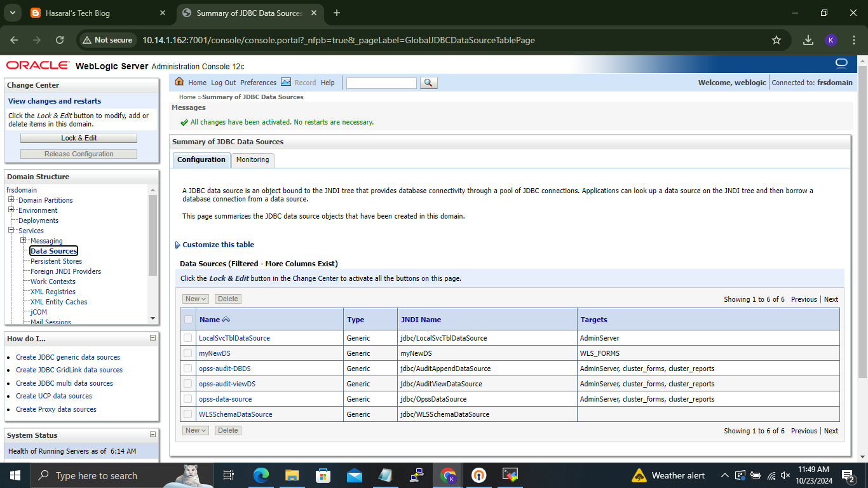Viewport: 868px width, 488px height.
Task: Open Task View on taskbar
Action: coord(229,475)
